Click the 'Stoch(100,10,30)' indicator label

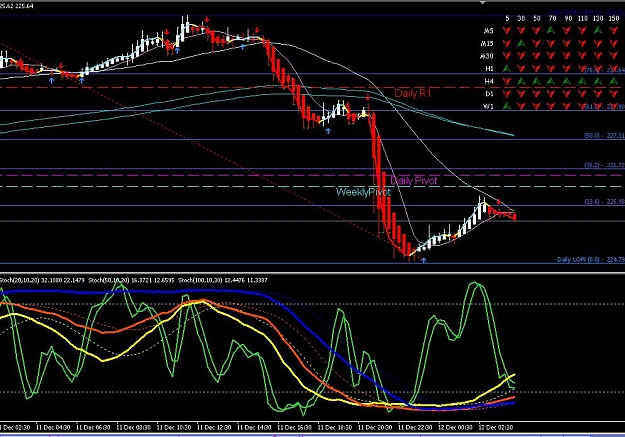200,280
